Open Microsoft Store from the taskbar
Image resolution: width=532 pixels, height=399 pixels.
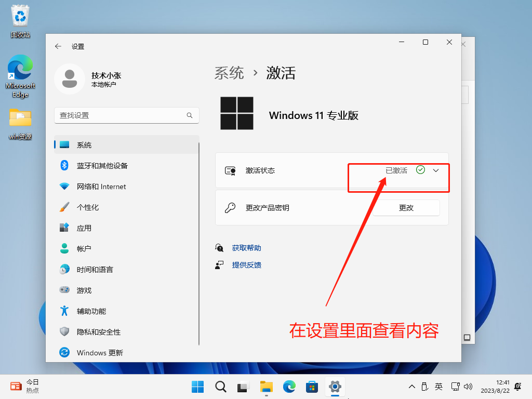click(x=312, y=387)
